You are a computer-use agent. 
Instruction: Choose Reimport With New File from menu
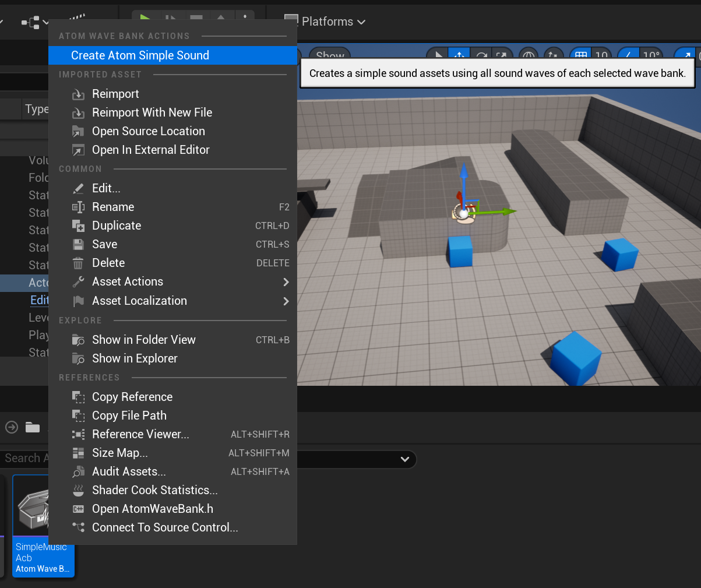[x=152, y=112]
